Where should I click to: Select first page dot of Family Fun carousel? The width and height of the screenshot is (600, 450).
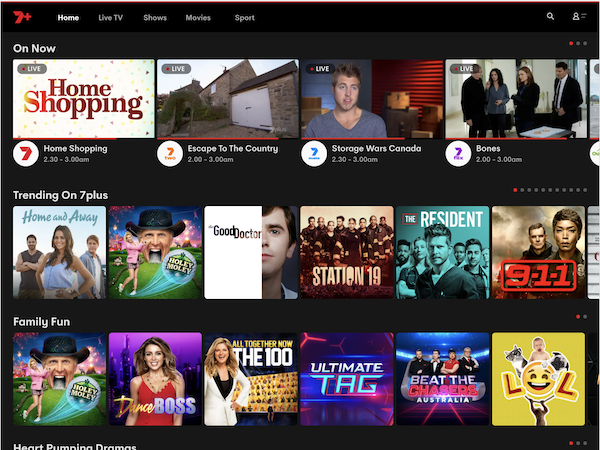[578, 316]
